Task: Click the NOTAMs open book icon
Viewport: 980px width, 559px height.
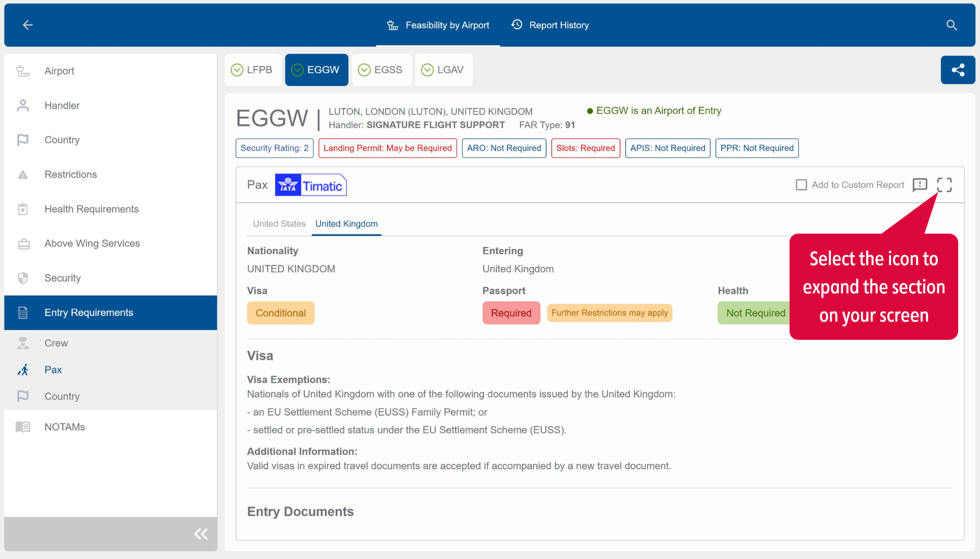Action: pyautogui.click(x=23, y=427)
